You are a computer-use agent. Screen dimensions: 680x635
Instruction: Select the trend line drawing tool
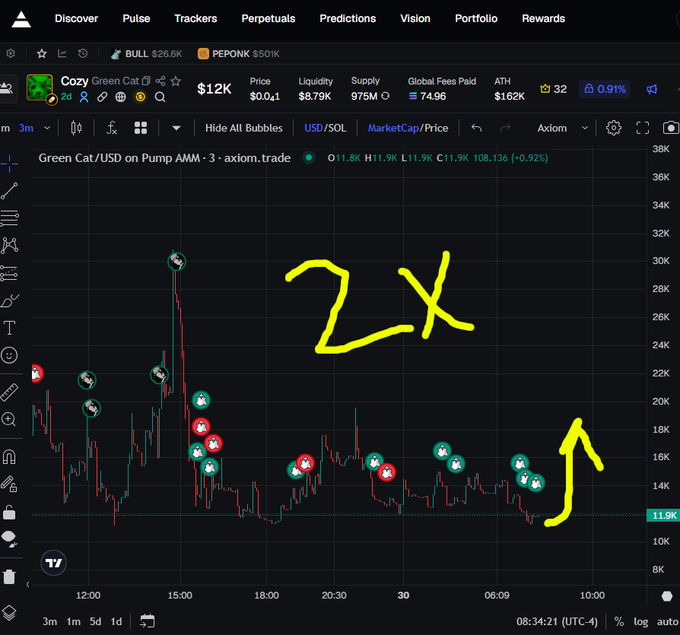tap(9, 191)
